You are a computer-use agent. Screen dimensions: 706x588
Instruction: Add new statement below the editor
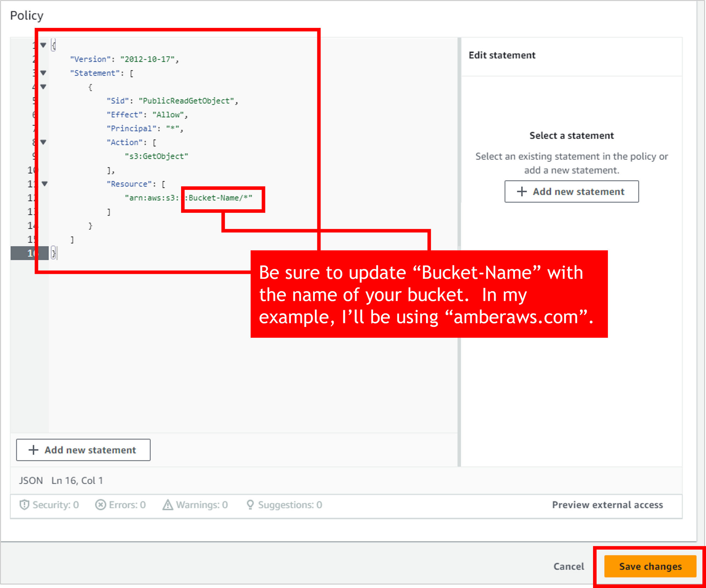click(x=83, y=450)
